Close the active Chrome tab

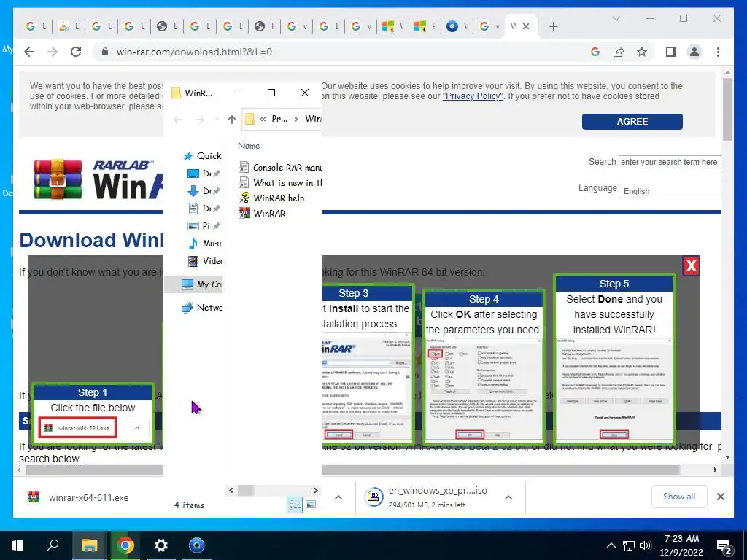click(x=526, y=26)
